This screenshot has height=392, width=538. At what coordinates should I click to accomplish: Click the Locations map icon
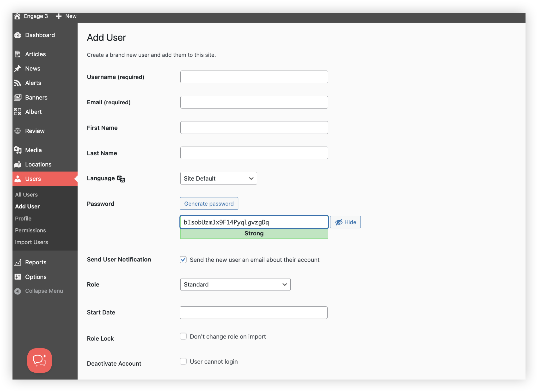(18, 164)
